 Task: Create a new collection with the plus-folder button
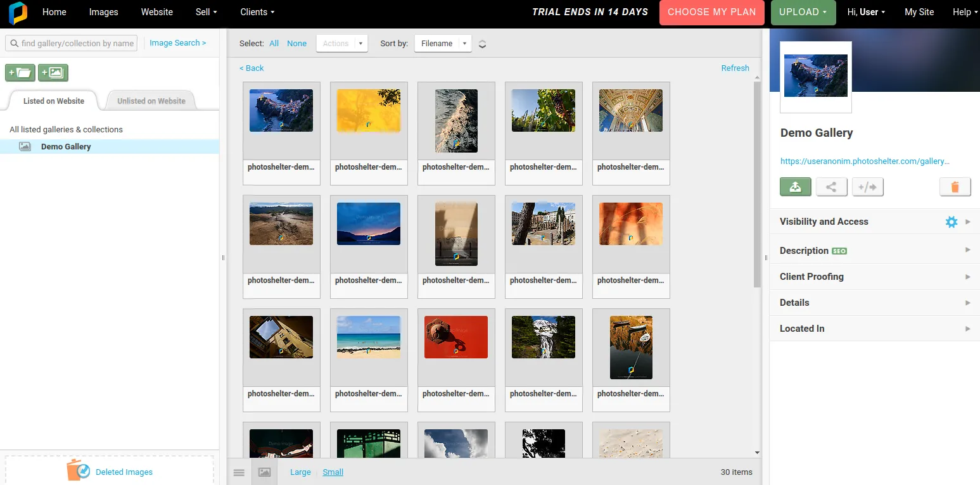20,73
